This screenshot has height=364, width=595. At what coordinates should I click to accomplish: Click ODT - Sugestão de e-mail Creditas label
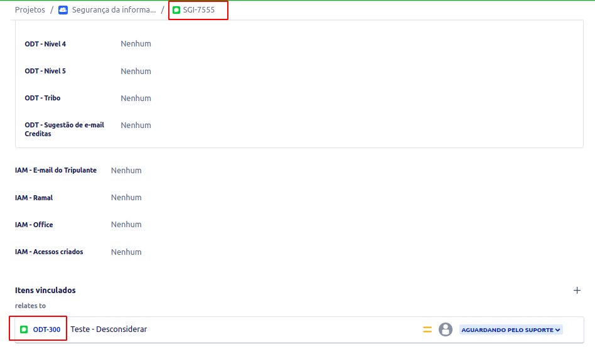point(64,129)
